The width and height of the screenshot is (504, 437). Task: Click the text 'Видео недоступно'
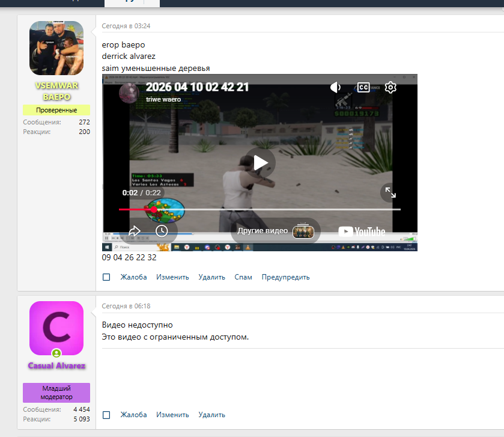[x=137, y=325]
